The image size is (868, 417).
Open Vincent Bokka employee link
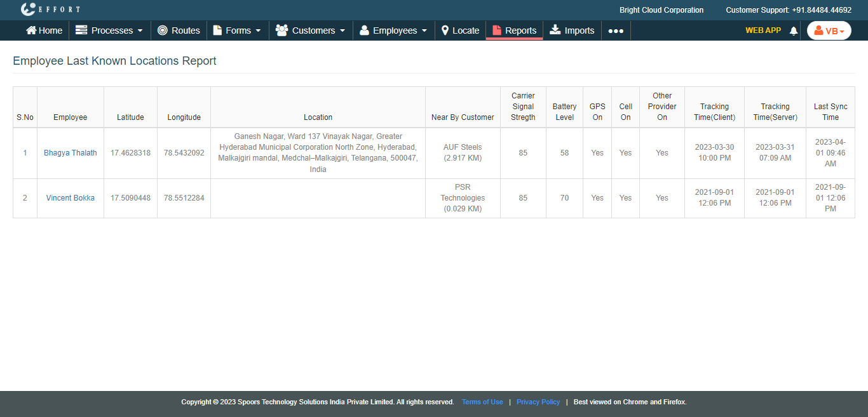click(71, 198)
